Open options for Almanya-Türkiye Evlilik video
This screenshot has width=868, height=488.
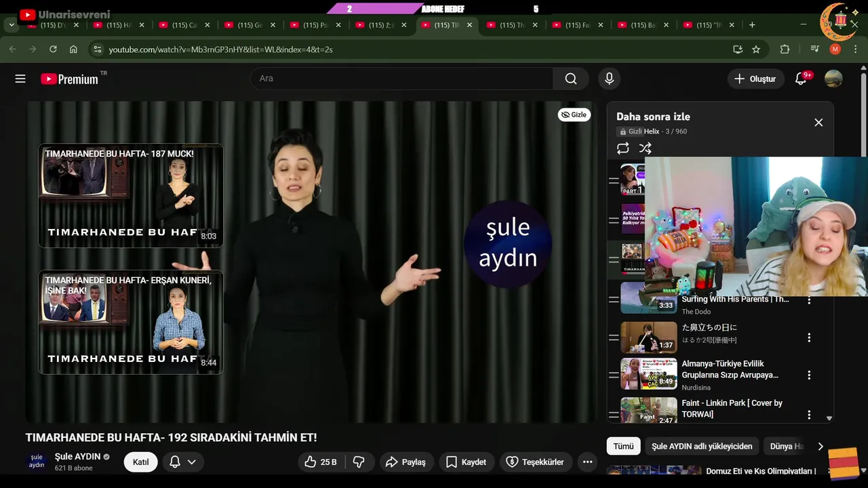pyautogui.click(x=809, y=375)
